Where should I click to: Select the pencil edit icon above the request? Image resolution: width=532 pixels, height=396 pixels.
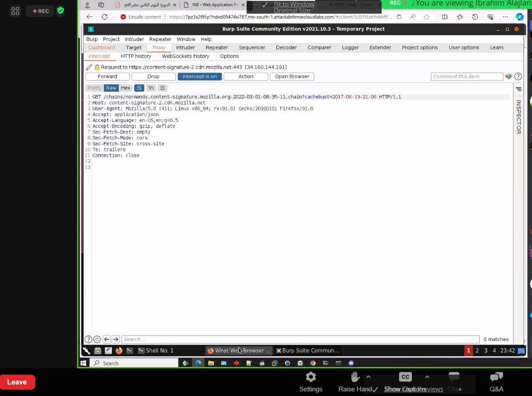point(89,67)
